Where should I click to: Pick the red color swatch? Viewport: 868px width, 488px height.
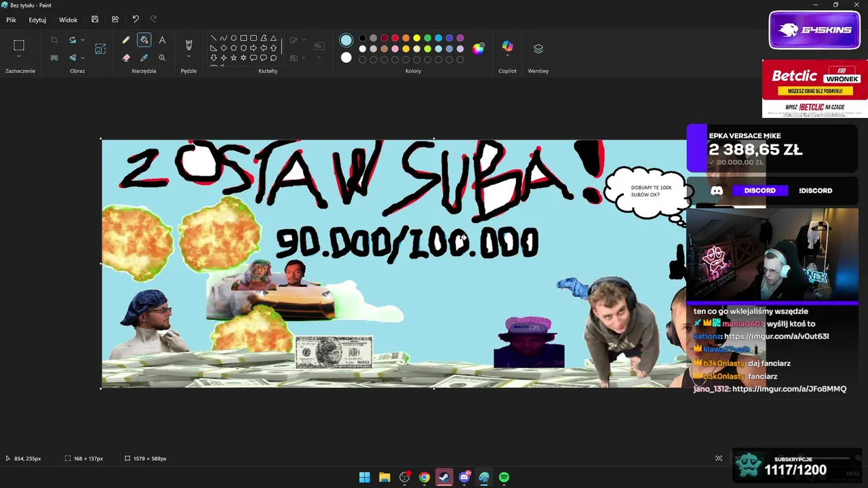point(395,38)
